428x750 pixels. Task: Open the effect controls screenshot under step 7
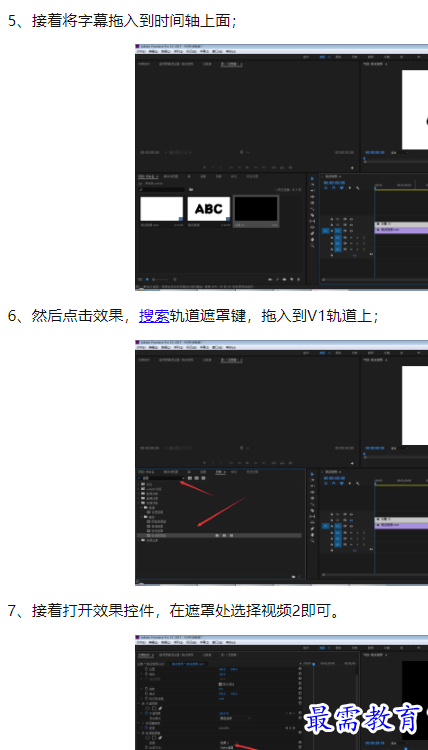tap(281, 692)
